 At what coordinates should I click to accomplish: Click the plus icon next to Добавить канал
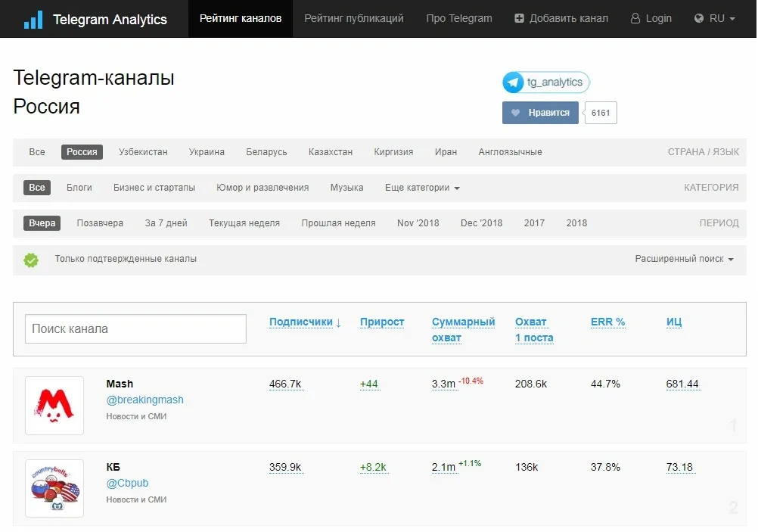pyautogui.click(x=519, y=18)
